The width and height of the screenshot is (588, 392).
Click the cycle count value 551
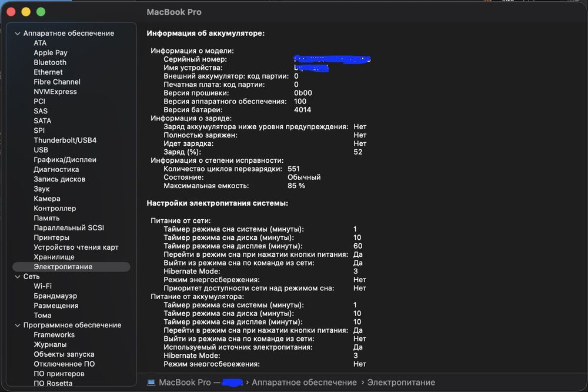click(293, 169)
